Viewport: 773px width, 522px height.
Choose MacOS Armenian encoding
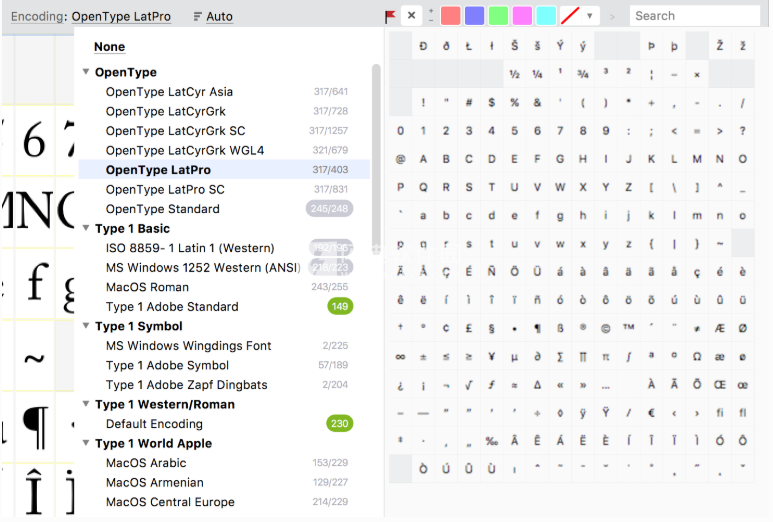224,483
